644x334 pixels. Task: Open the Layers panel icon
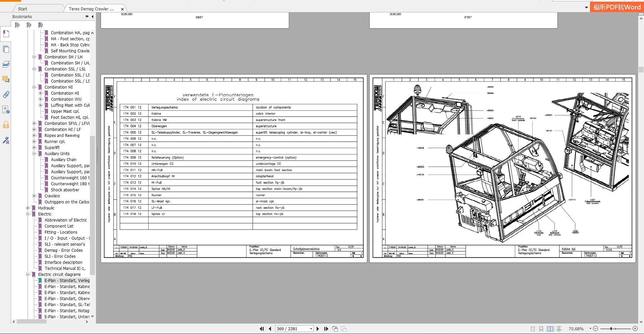click(x=6, y=64)
